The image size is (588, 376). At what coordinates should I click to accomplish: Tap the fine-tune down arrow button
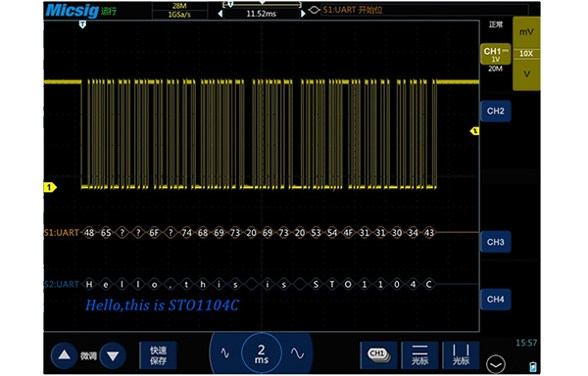click(x=113, y=355)
